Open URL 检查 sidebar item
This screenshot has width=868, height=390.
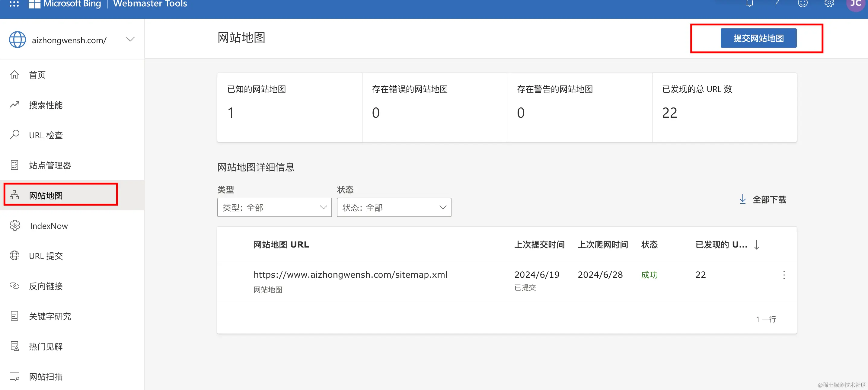tap(46, 135)
